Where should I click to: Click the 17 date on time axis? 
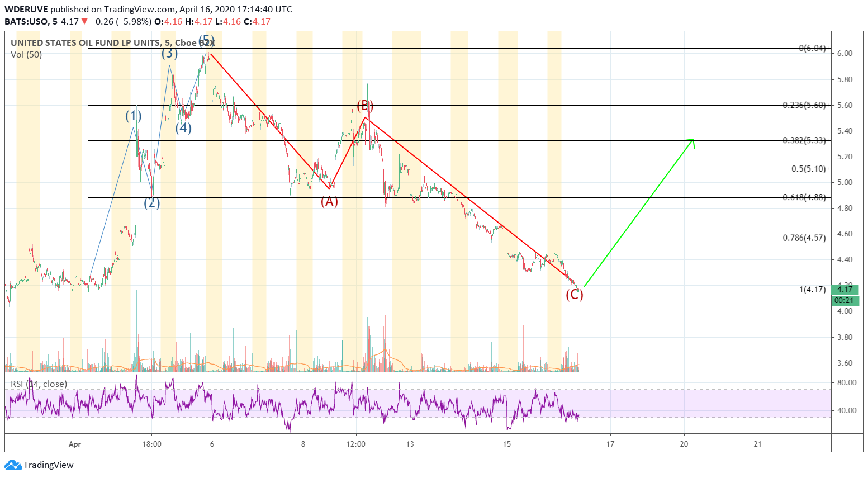point(610,444)
